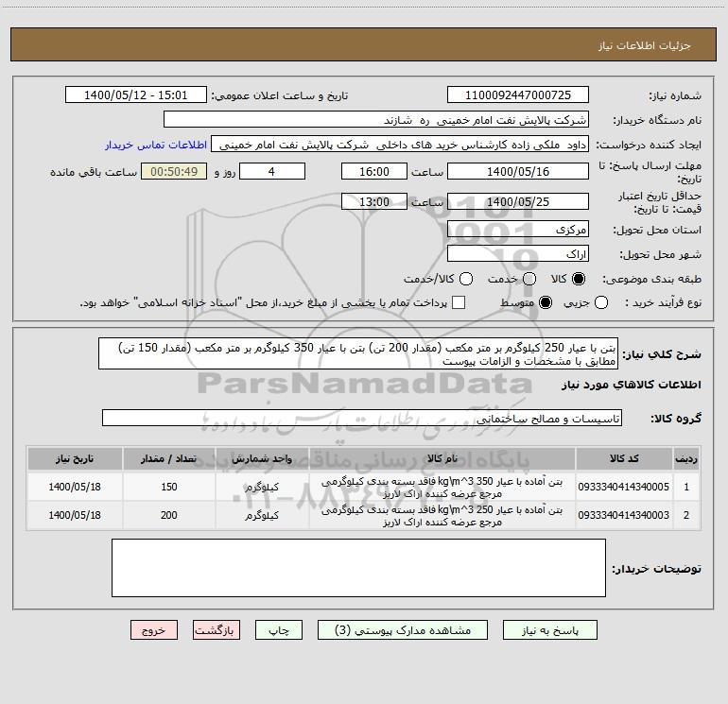Click the بازگشت back button
Viewport: 728px width, 704px height.
pyautogui.click(x=217, y=630)
